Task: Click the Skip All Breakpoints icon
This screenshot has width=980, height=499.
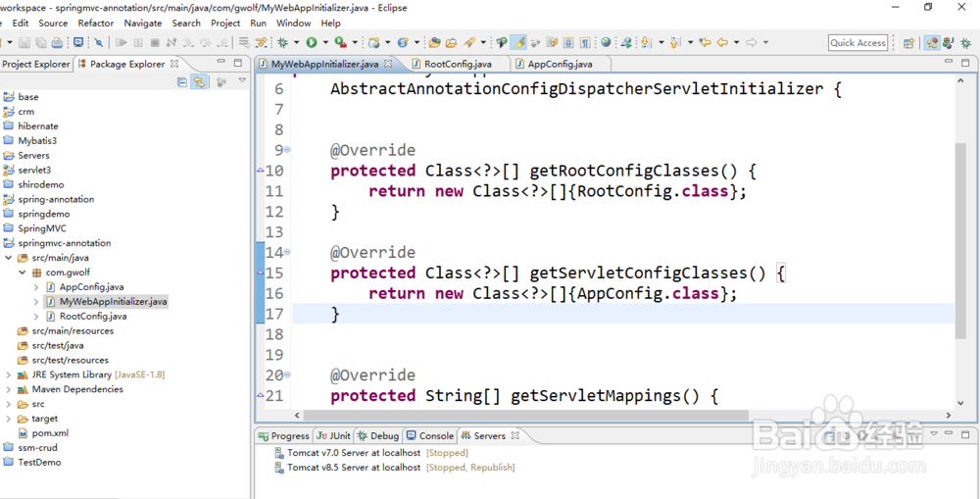Action: (x=98, y=42)
